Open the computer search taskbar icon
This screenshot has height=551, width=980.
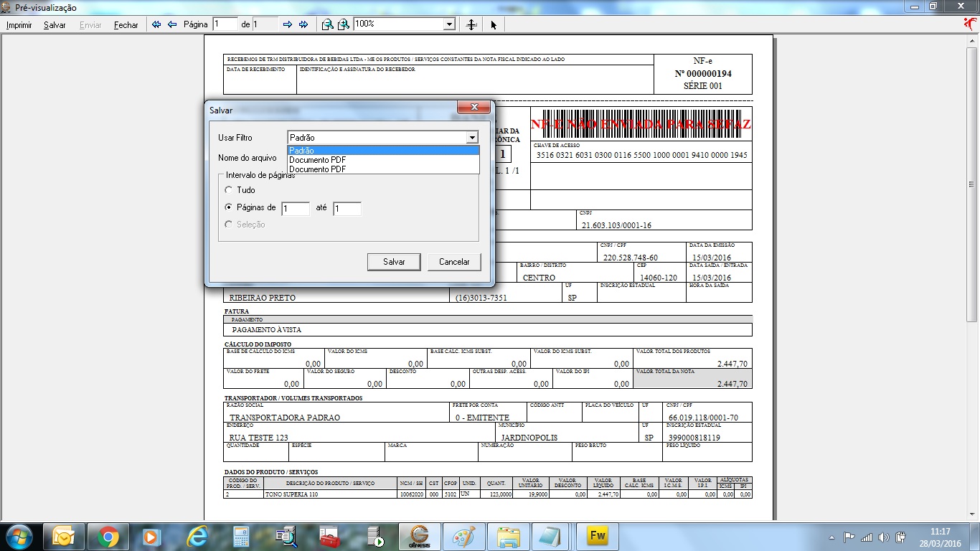point(286,537)
